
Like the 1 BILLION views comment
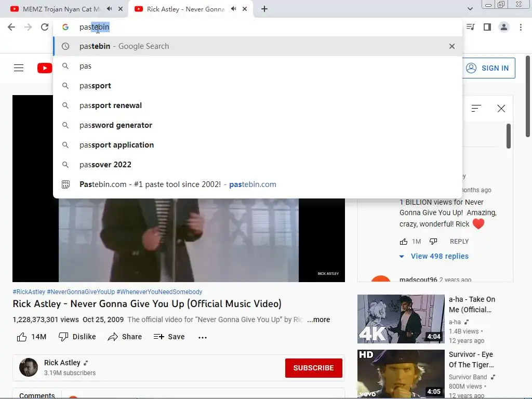[x=404, y=242]
